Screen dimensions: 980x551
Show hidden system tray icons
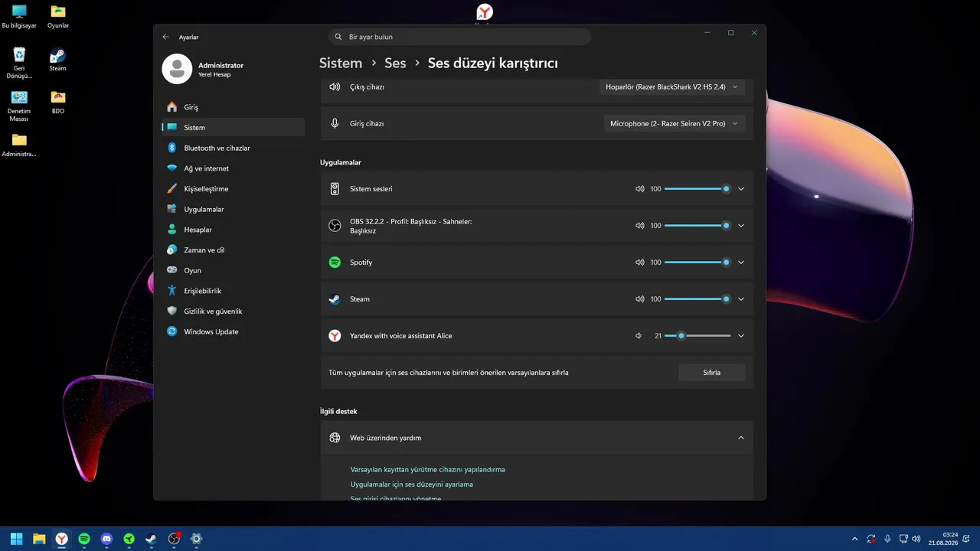pos(854,539)
